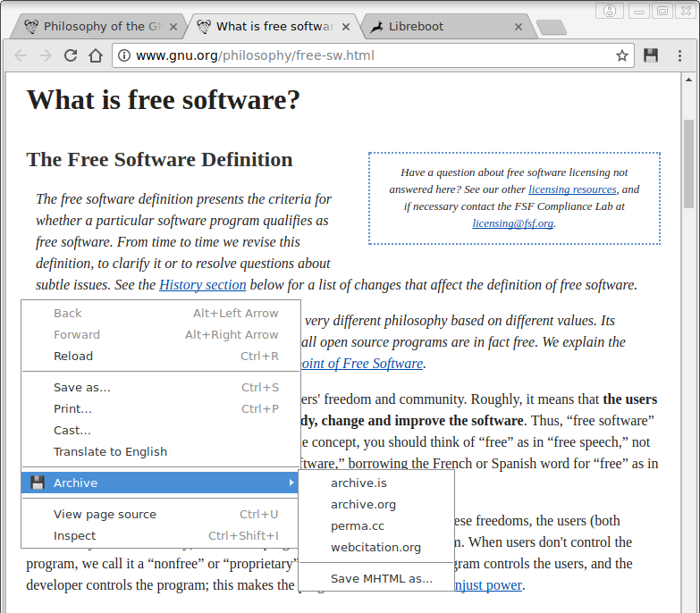Click the vertical scrollbar thumb
The width and height of the screenshot is (700, 613).
tap(688, 164)
